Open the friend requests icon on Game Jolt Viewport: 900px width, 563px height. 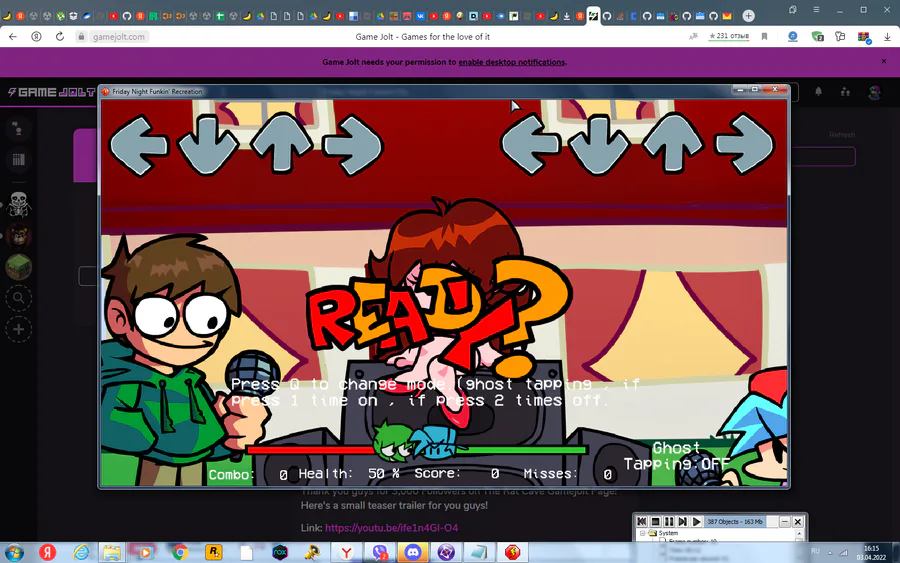tap(845, 91)
